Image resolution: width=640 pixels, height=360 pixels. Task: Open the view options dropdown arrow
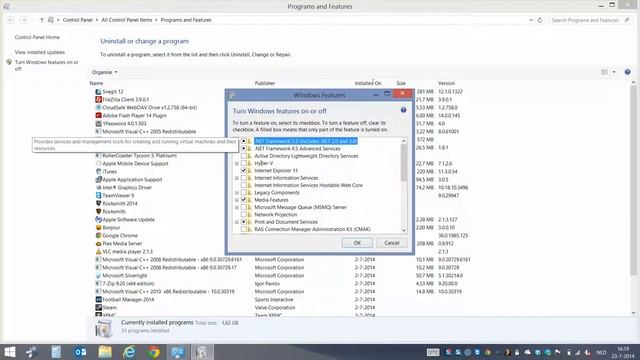pyautogui.click(x=614, y=72)
